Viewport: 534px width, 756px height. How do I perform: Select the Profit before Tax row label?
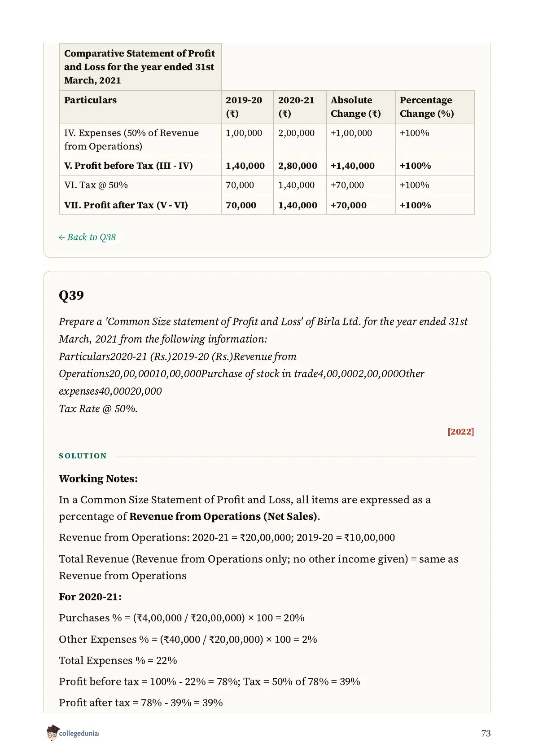(128, 166)
